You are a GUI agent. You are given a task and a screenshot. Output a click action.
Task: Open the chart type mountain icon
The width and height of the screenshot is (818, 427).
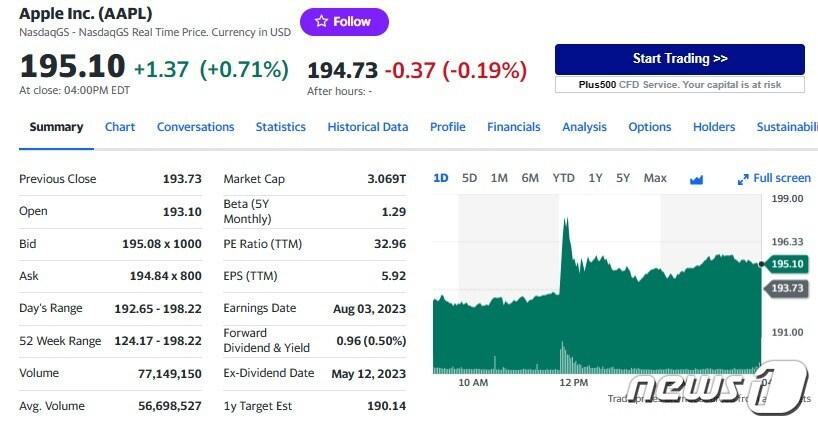click(x=697, y=179)
